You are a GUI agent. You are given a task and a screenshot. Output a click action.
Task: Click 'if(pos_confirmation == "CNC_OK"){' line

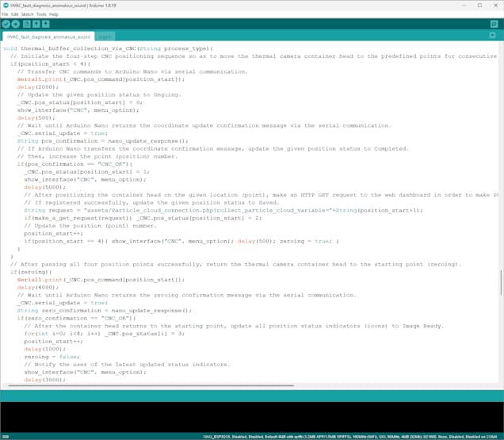coord(74,164)
